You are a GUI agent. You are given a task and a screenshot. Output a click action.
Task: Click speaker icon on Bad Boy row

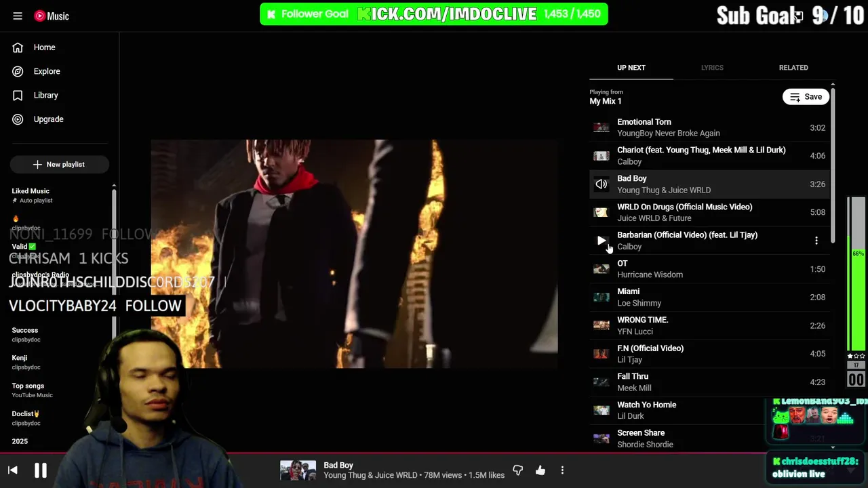(x=601, y=184)
